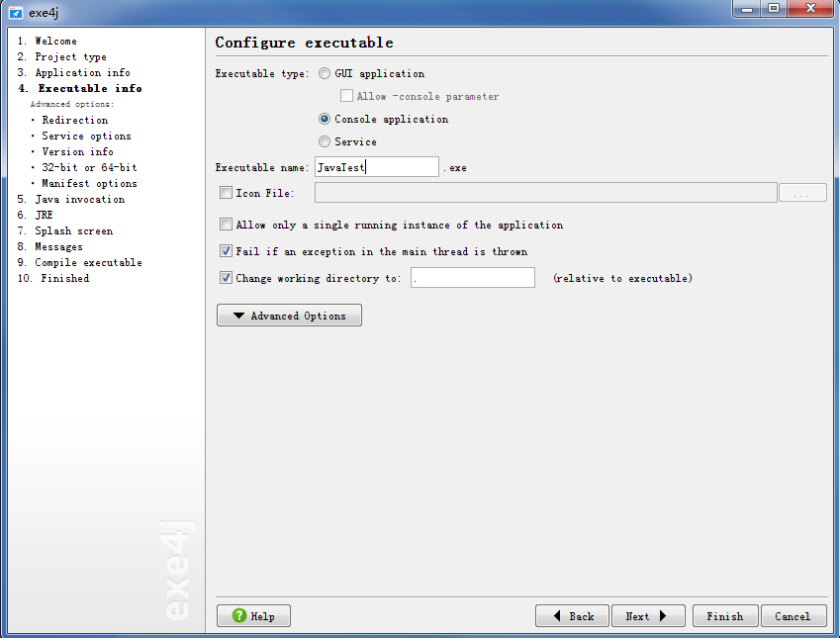
Task: Open Help with the question mark icon
Action: tap(253, 616)
